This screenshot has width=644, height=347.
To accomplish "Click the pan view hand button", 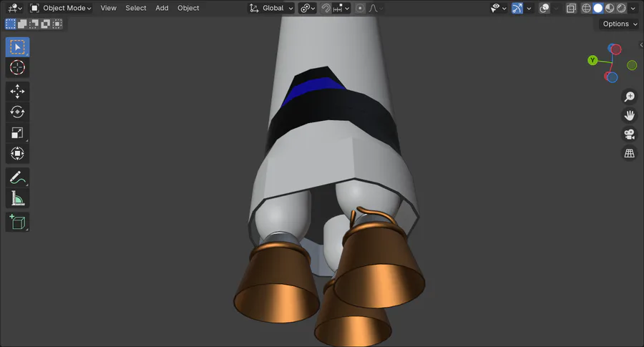I will tap(629, 115).
